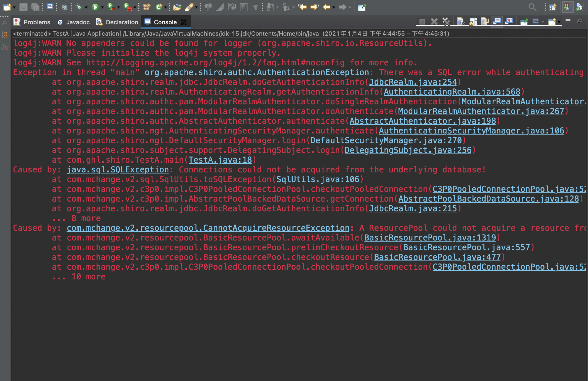Toggle Block Selection Mode icon
Screen dimensions: 588x381
[x=244, y=7]
